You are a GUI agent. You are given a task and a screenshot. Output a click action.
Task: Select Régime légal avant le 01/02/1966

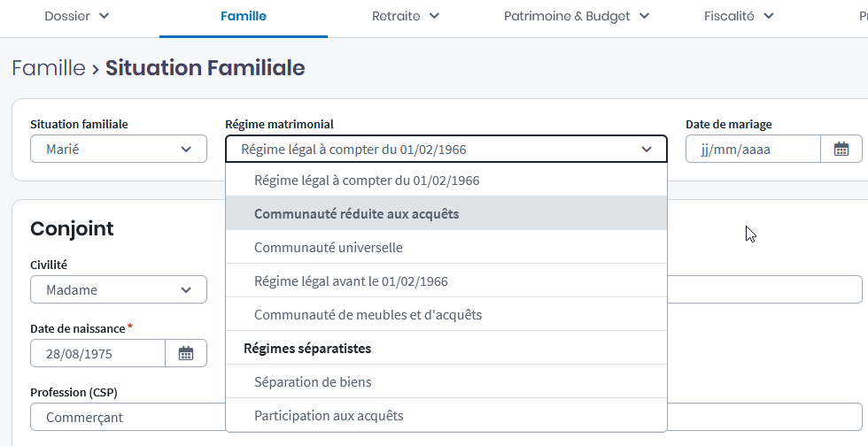[351, 281]
